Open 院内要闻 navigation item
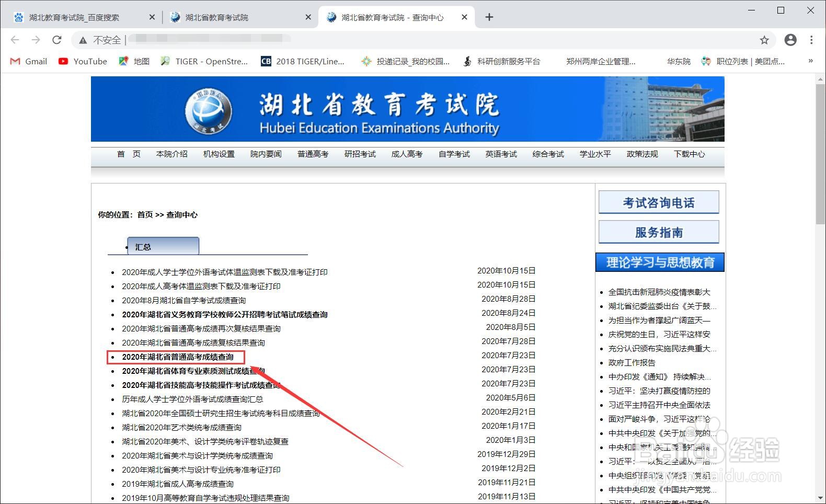Screen dimensions: 826x504 [x=266, y=154]
